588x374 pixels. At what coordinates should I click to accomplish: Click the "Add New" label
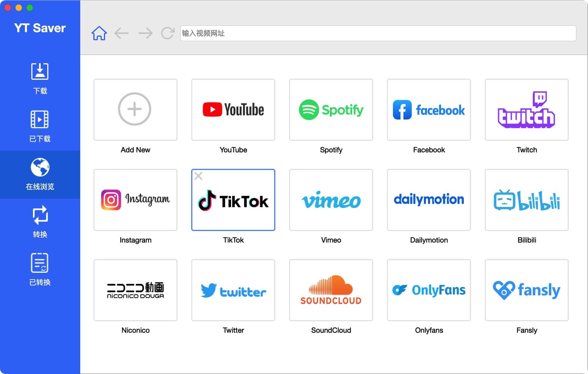[x=135, y=150]
